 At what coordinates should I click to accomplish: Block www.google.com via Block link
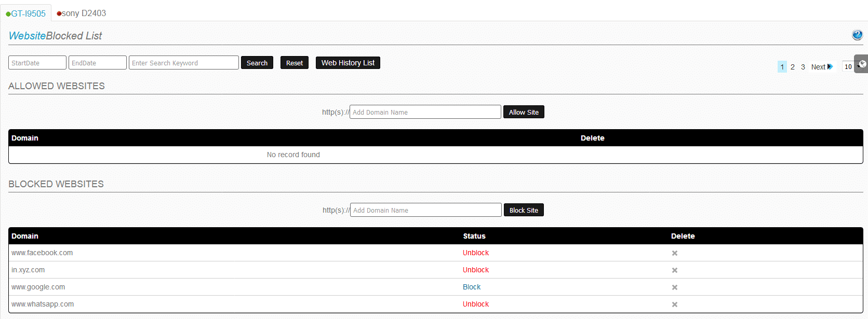(472, 287)
